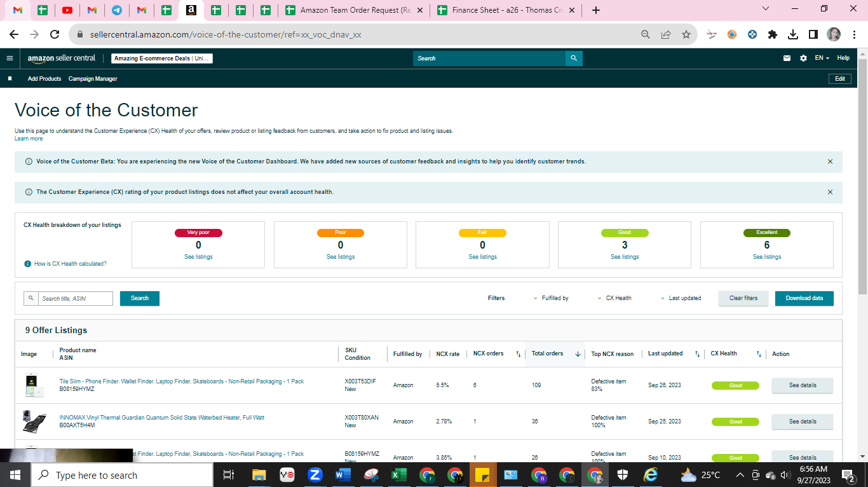
Task: Open File Explorer from the taskbar
Action: tap(259, 475)
